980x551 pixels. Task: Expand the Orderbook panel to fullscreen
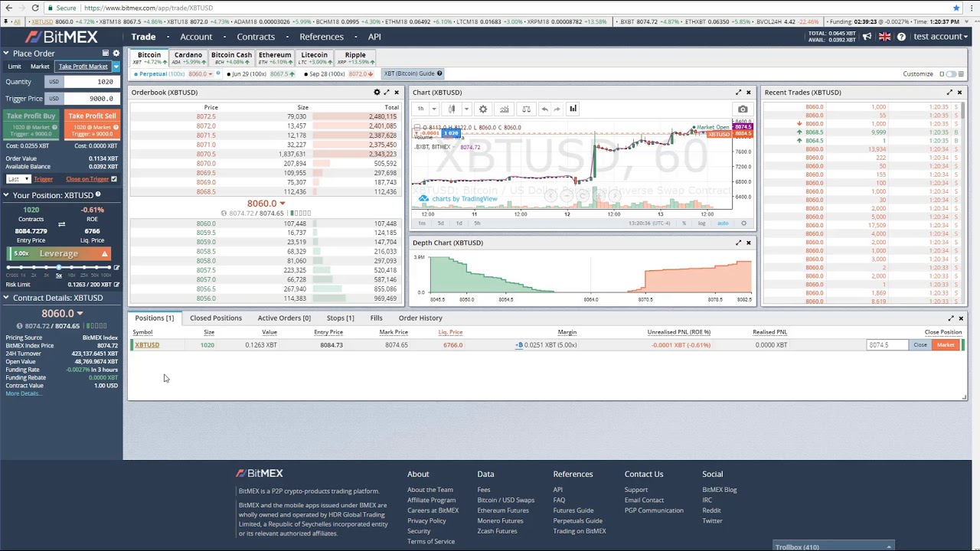click(387, 93)
